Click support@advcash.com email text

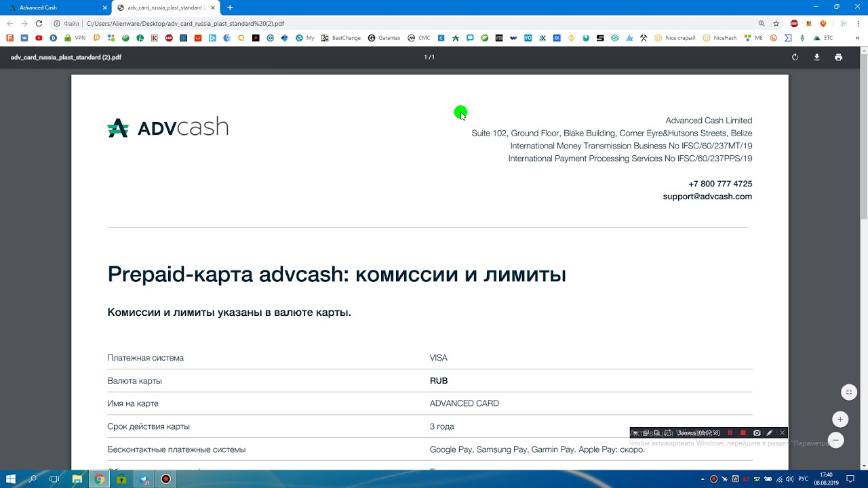707,197
